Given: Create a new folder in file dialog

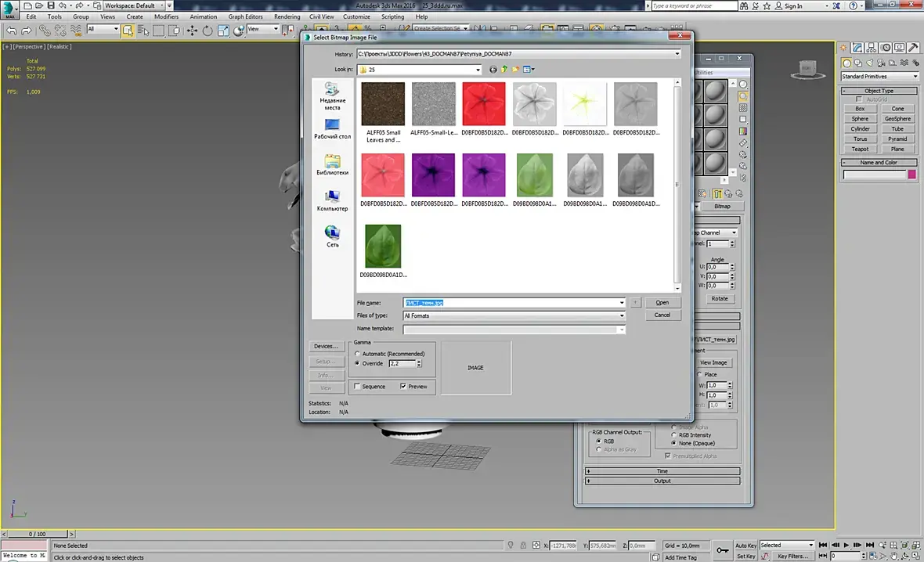Looking at the screenshot, I should tap(515, 70).
